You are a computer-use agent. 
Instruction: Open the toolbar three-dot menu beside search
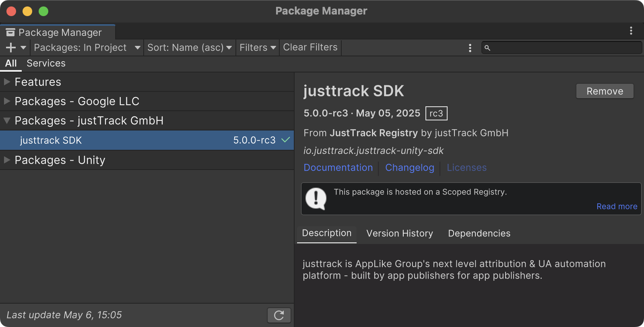(470, 48)
